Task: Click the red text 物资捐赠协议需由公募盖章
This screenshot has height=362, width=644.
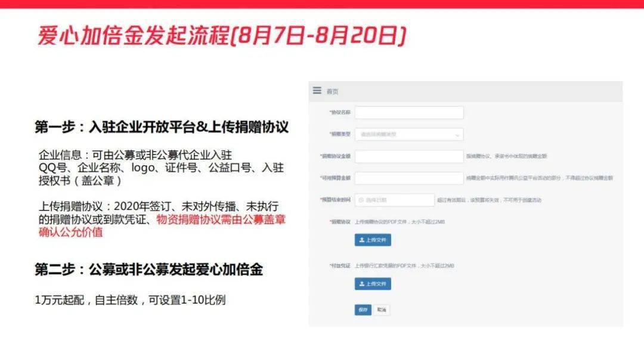Action: click(221, 219)
